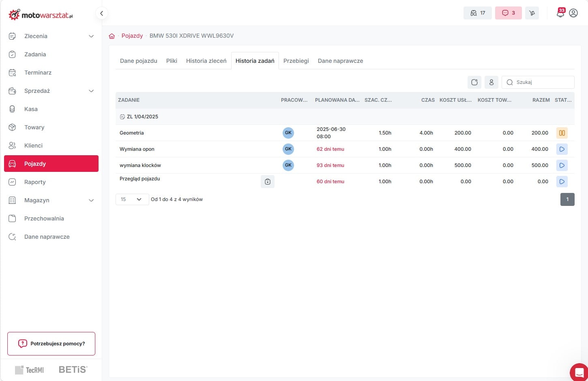This screenshot has height=381, width=588.
Task: Click the clipboard icon beside Przegląd pojazdu
Action: (x=268, y=182)
